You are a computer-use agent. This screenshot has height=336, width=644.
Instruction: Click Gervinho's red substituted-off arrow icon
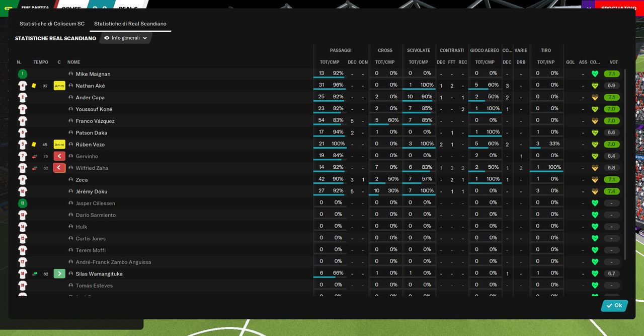coord(35,156)
